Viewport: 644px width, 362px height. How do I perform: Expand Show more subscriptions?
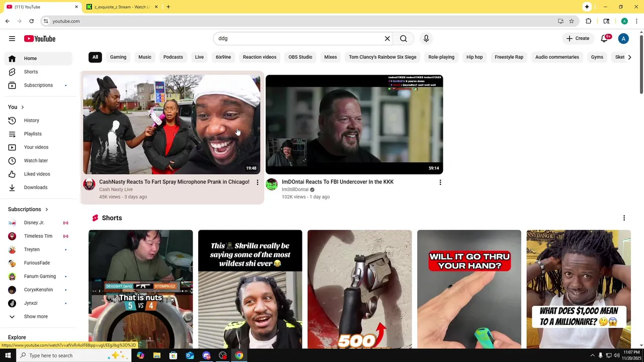point(39,317)
